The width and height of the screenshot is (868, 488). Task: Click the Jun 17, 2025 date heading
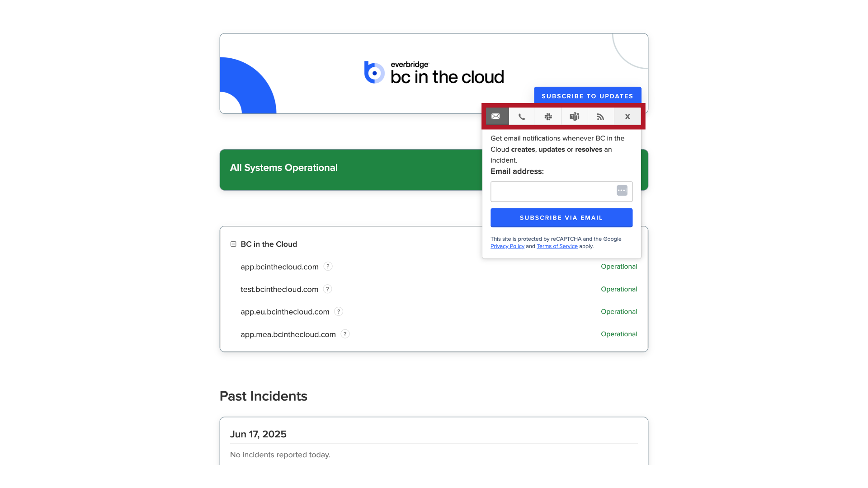point(258,434)
